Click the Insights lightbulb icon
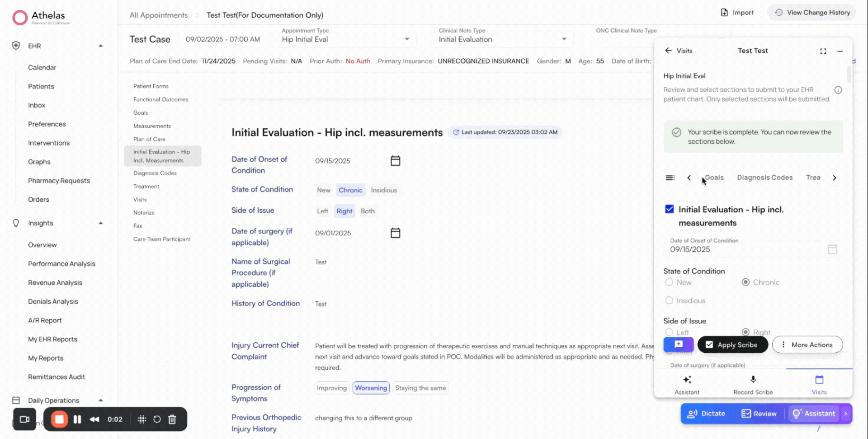Image resolution: width=868 pixels, height=439 pixels. pos(16,223)
